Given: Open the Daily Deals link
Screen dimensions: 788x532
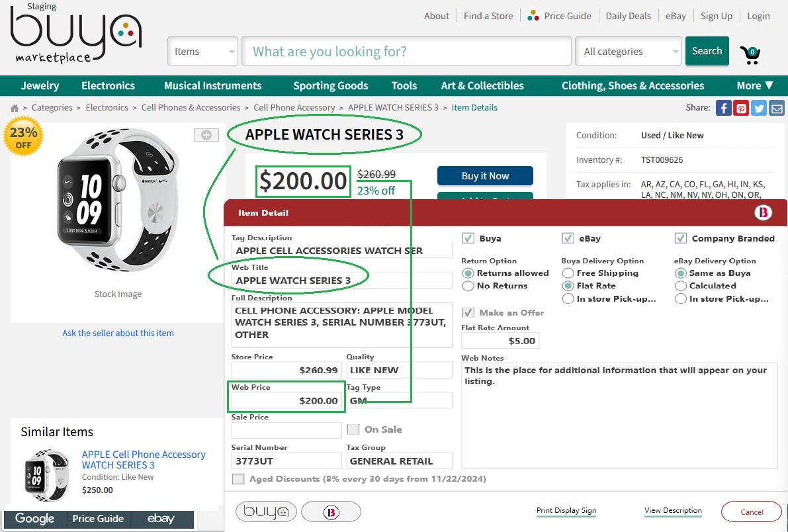Looking at the screenshot, I should click(x=628, y=16).
